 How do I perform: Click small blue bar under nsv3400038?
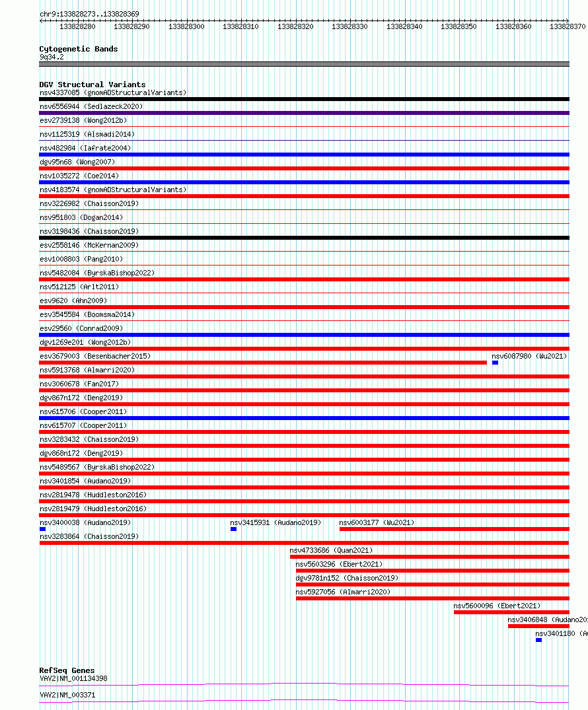(42, 529)
